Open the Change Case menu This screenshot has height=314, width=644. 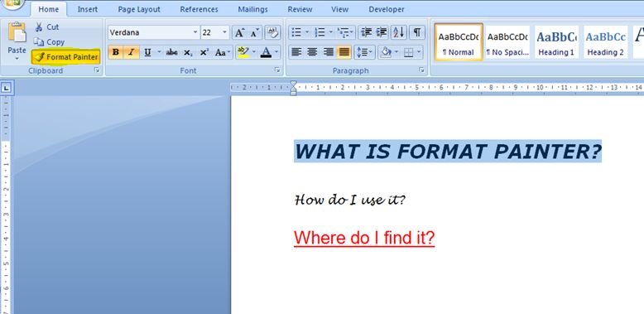(223, 52)
